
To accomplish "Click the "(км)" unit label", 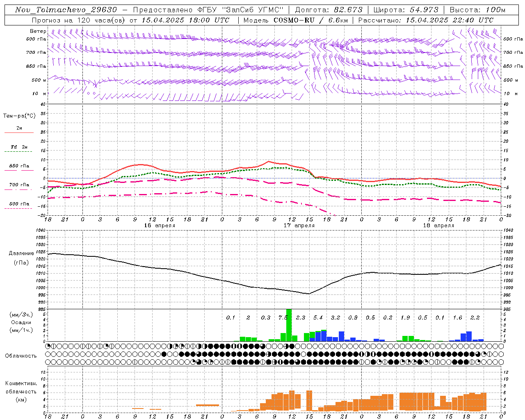I will [21, 399].
